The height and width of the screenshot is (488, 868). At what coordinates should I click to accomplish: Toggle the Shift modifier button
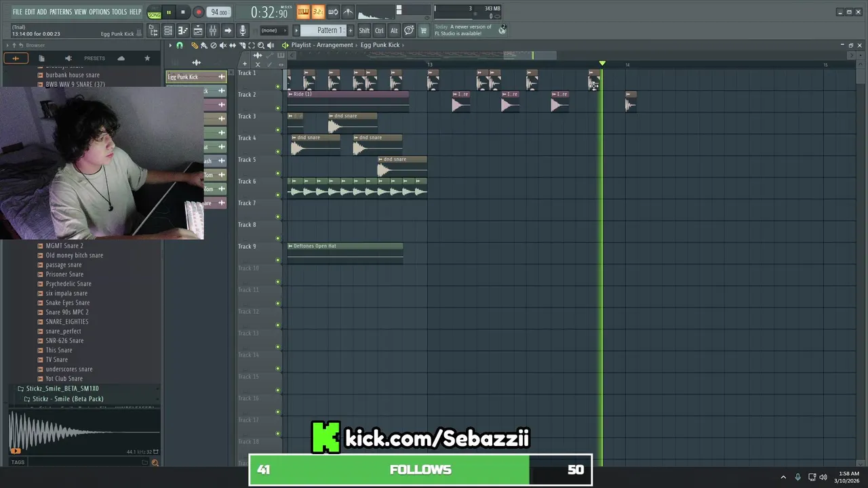pos(364,30)
